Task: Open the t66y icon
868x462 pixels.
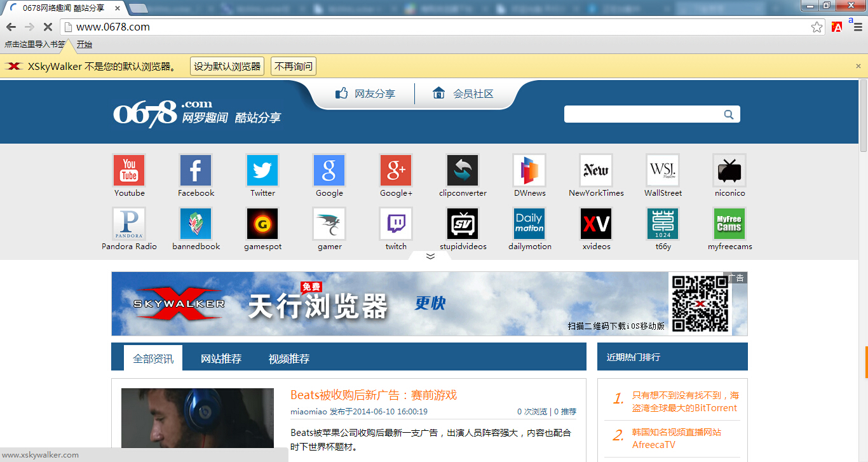Action: click(663, 224)
